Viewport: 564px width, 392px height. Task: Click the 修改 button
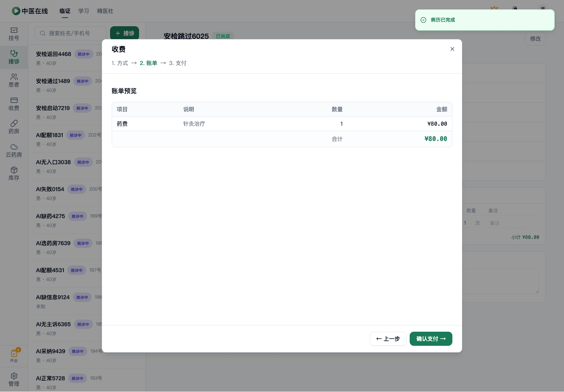click(x=535, y=39)
